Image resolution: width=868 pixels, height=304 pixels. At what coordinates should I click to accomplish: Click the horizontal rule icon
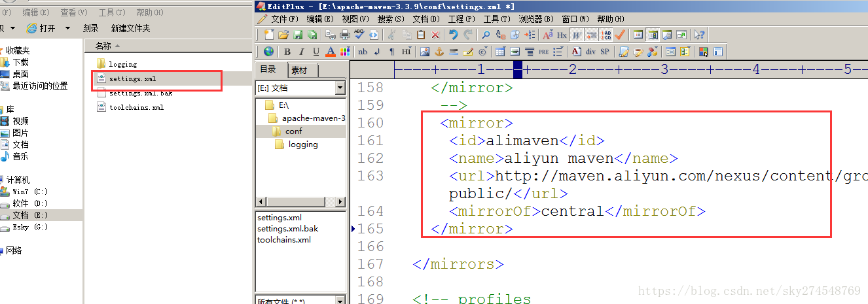454,52
